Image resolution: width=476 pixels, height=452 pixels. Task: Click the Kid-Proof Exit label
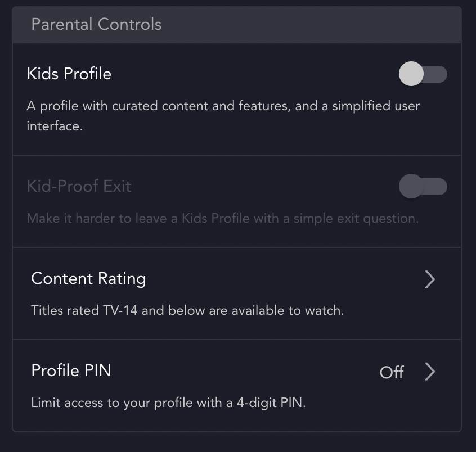coord(79,186)
